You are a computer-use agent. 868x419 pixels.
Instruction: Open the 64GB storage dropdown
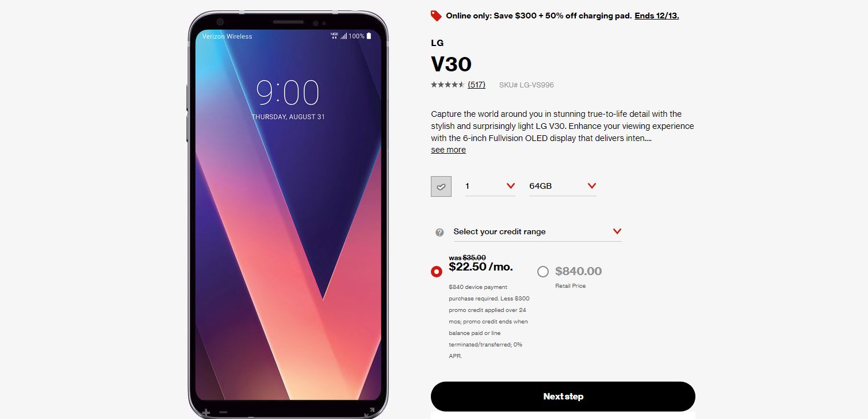563,186
